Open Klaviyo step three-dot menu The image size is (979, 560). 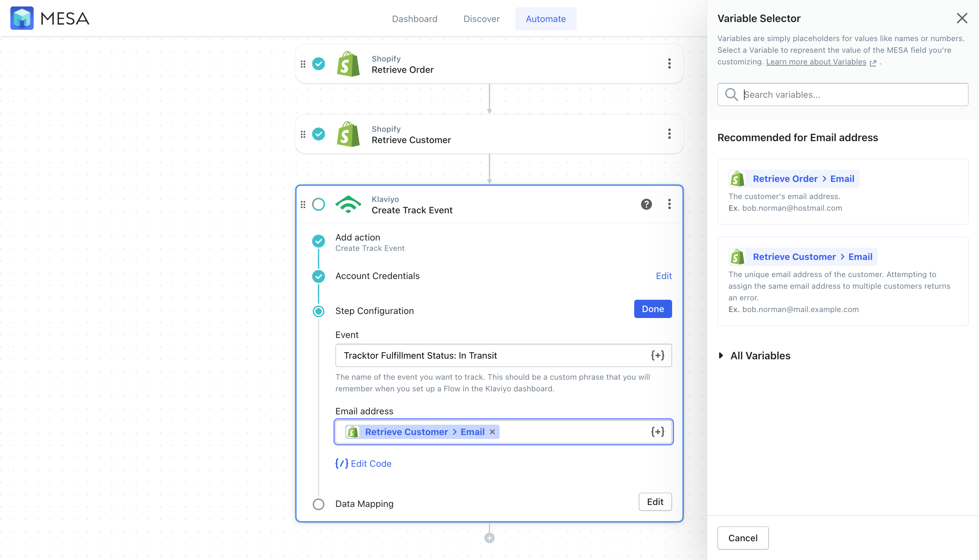669,204
